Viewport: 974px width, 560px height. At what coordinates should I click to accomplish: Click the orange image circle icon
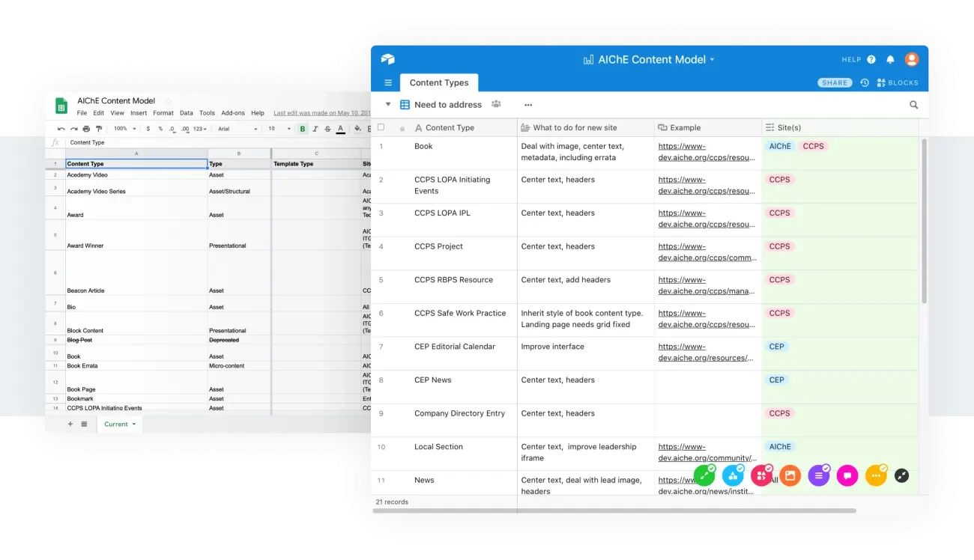pos(790,475)
